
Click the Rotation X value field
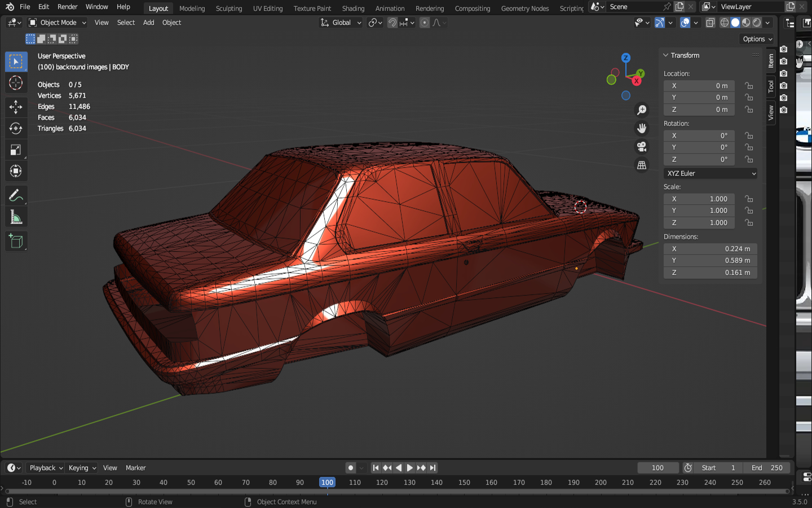[x=699, y=135]
